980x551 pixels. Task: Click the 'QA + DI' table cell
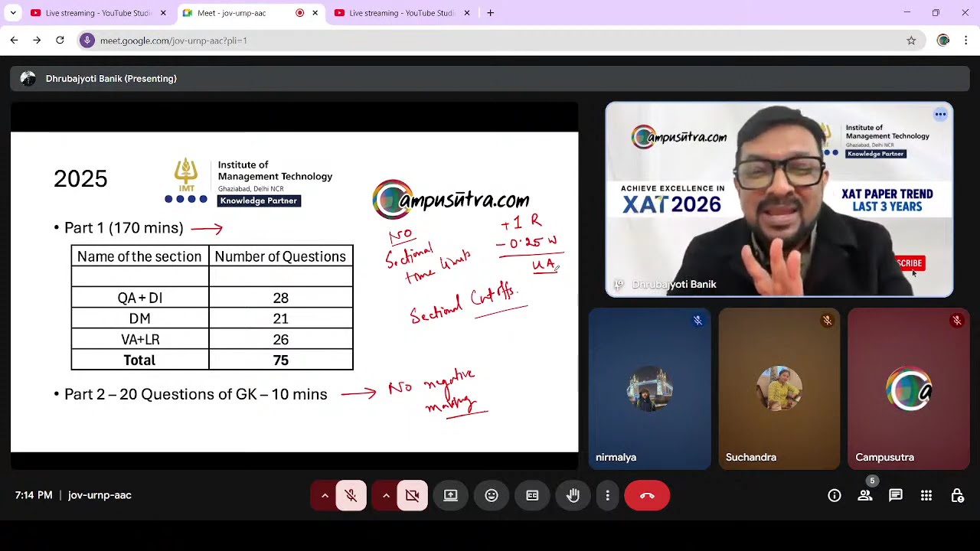[140, 298]
